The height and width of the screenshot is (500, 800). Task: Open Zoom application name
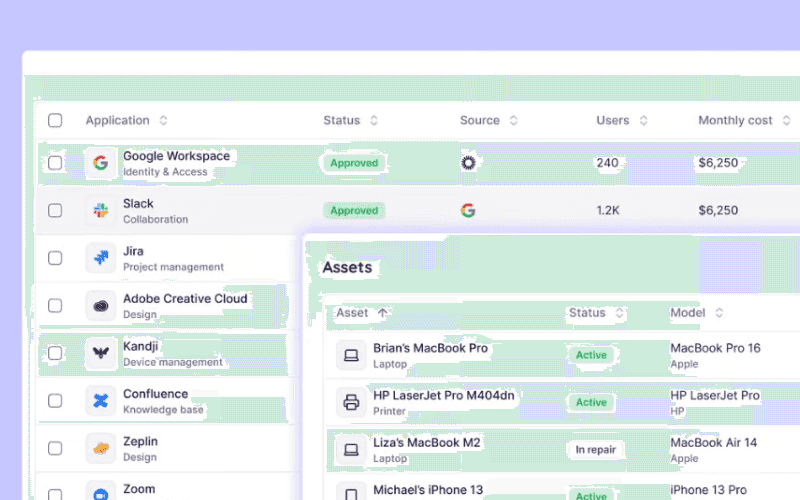pyautogui.click(x=139, y=489)
